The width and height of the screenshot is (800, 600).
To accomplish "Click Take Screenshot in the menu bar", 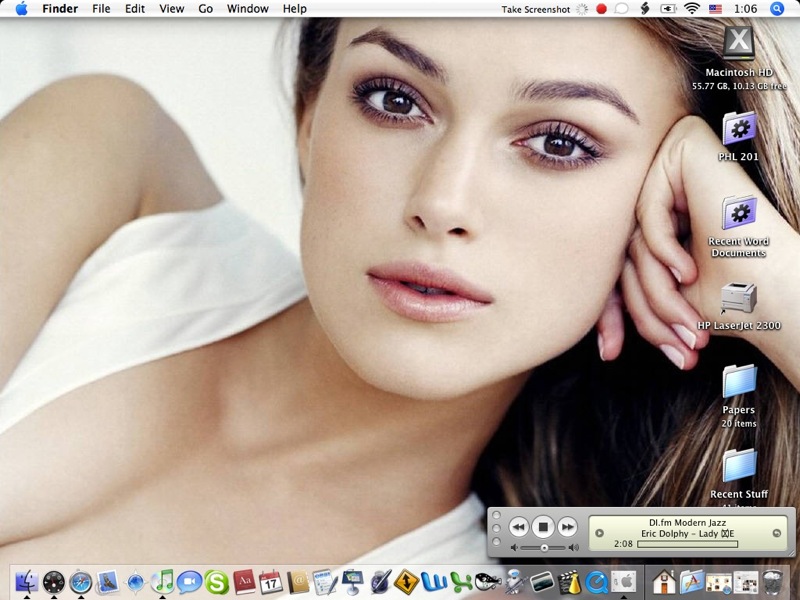I will pos(535,9).
